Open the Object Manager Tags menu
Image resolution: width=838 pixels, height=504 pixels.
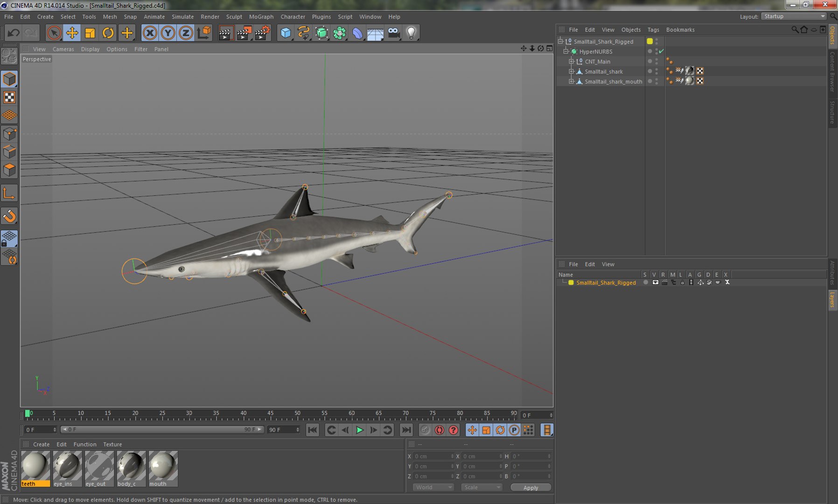653,29
